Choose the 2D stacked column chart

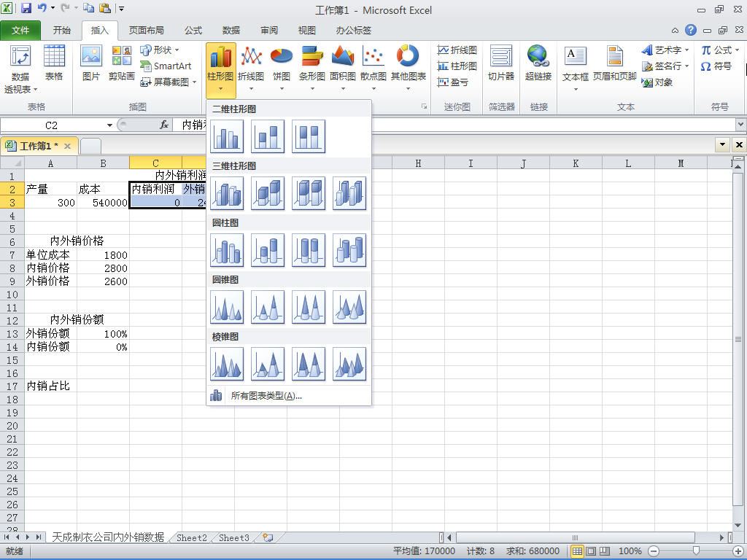tap(268, 136)
